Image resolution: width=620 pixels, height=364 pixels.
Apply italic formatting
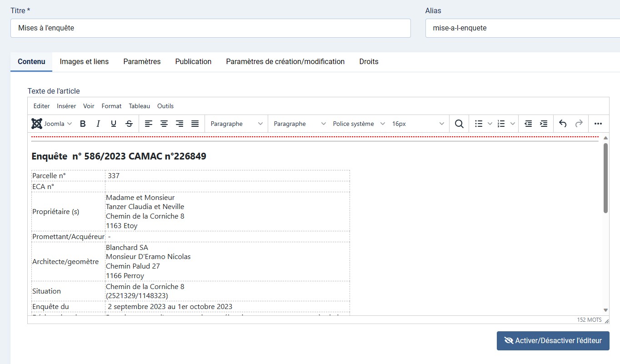tap(98, 124)
